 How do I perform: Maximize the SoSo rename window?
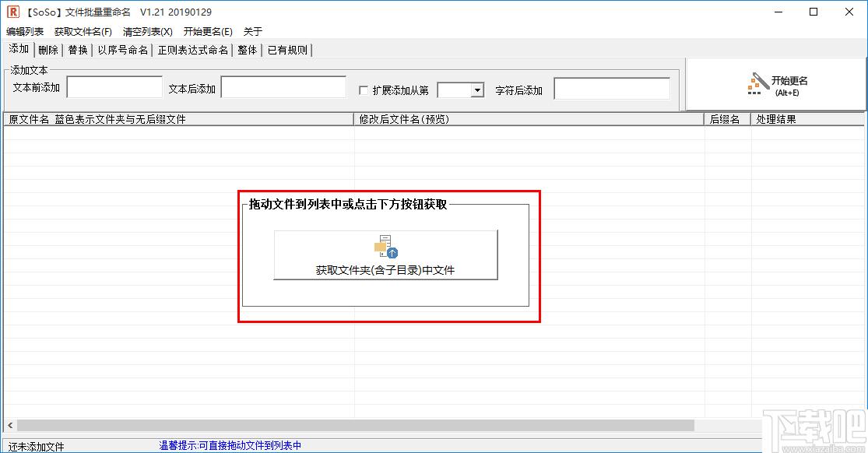click(x=814, y=12)
